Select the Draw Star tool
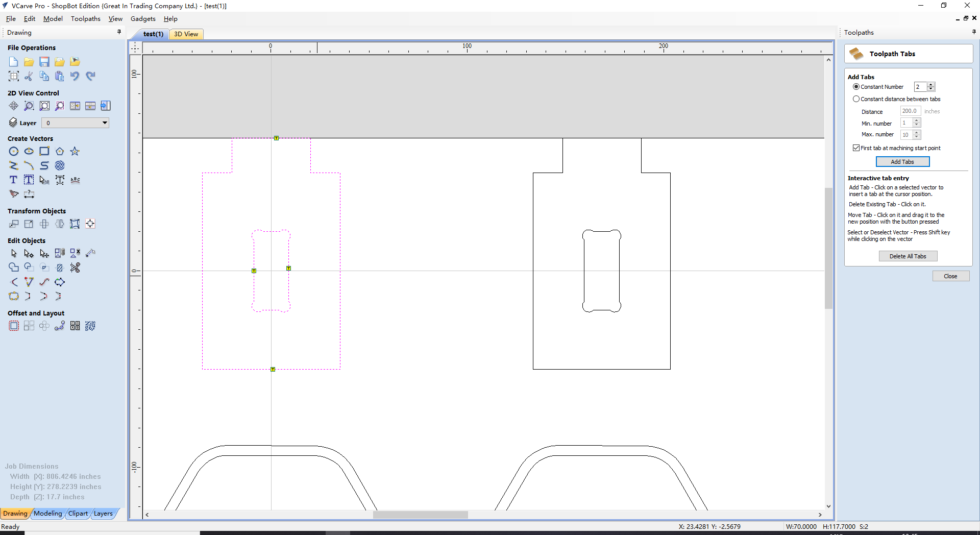 click(75, 151)
